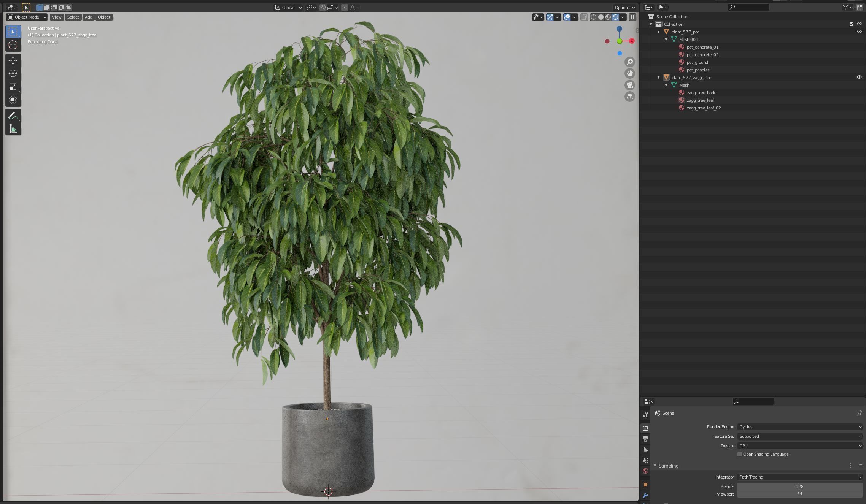Toggle visibility of plant_577_zagg_tree
The height and width of the screenshot is (504, 866).
point(859,77)
